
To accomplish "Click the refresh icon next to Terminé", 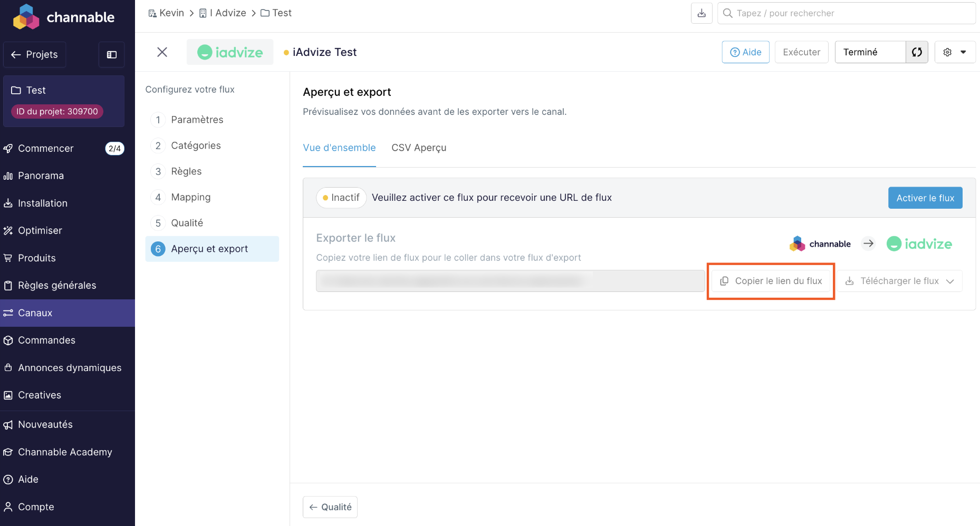I will click(917, 52).
